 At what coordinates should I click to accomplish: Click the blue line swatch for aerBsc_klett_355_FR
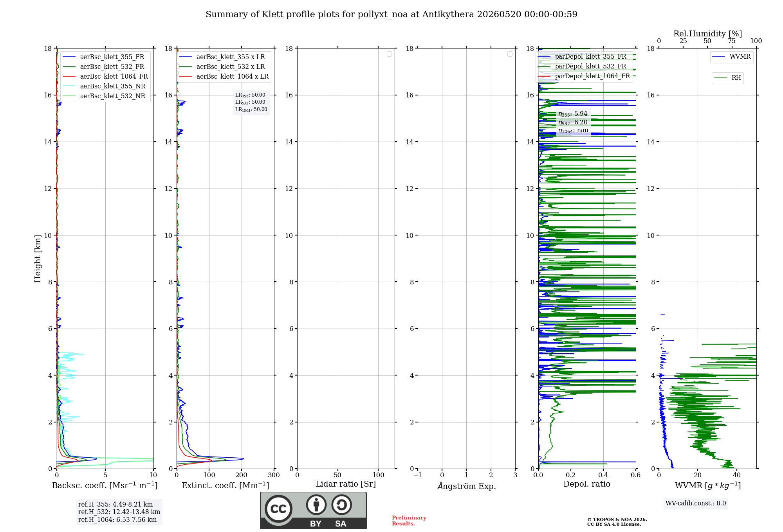pyautogui.click(x=69, y=57)
